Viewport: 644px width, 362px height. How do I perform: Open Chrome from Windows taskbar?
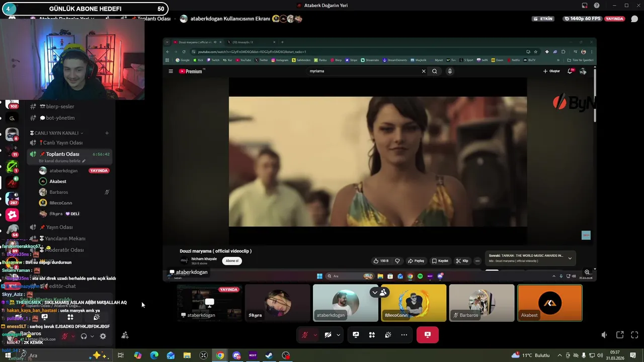tap(220, 355)
